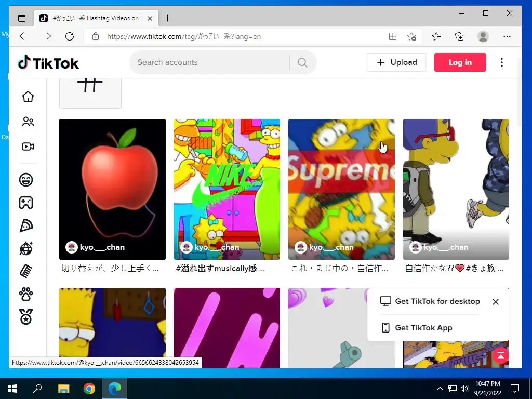
Task: Select the Hashtag Videos on TikTok tab
Action: coord(96,18)
